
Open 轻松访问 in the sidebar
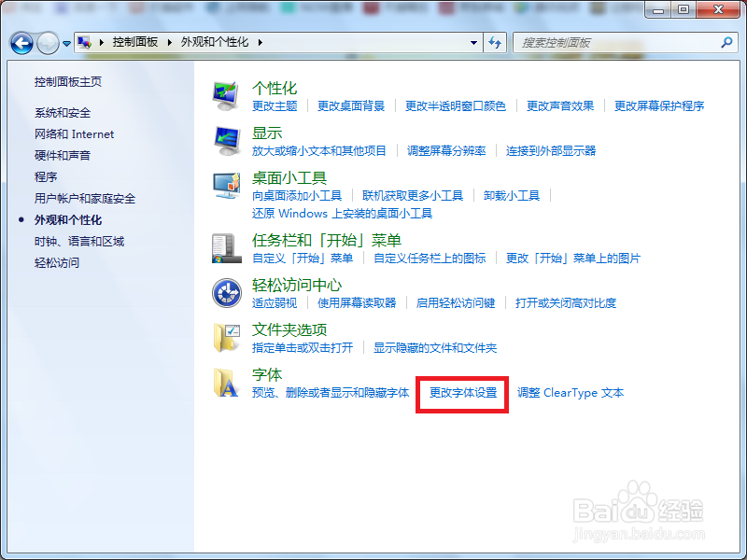[x=57, y=263]
